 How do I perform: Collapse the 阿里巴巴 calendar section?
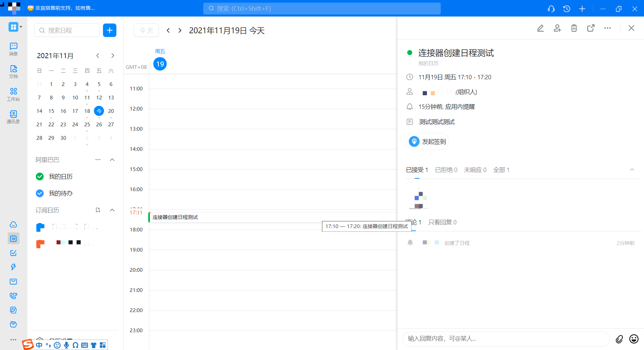click(x=112, y=160)
